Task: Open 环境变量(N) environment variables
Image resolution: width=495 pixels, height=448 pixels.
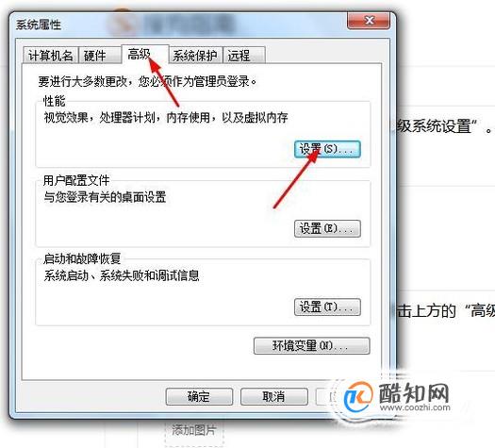Action: click(311, 346)
